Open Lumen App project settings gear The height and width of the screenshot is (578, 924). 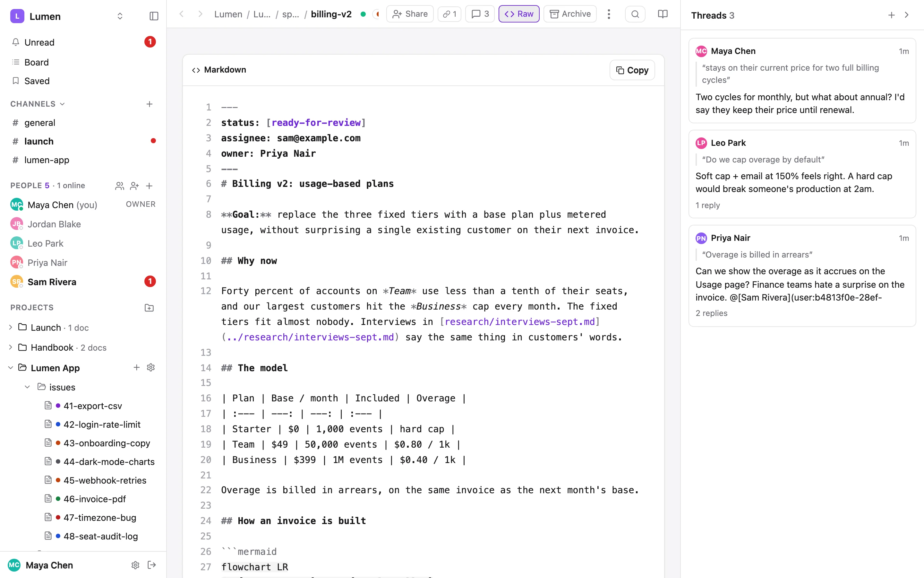pos(151,367)
